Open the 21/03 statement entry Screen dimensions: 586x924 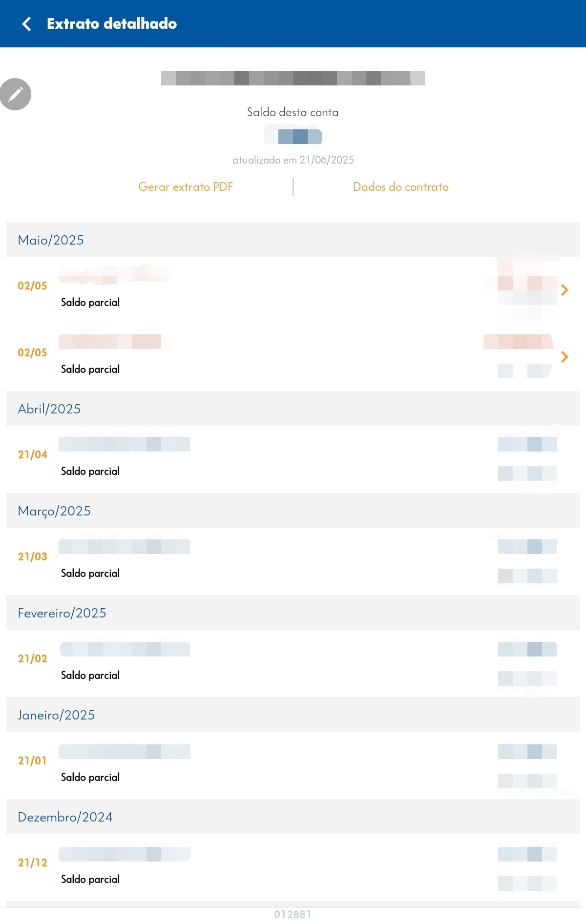[293, 561]
